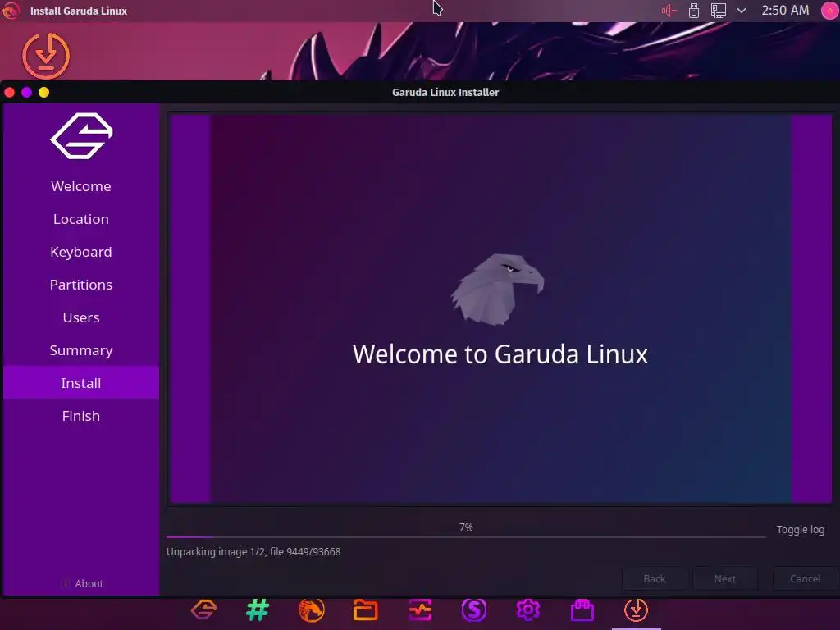Open the Garuda logo menu in top panel
This screenshot has width=840, height=630.
pyautogui.click(x=10, y=11)
